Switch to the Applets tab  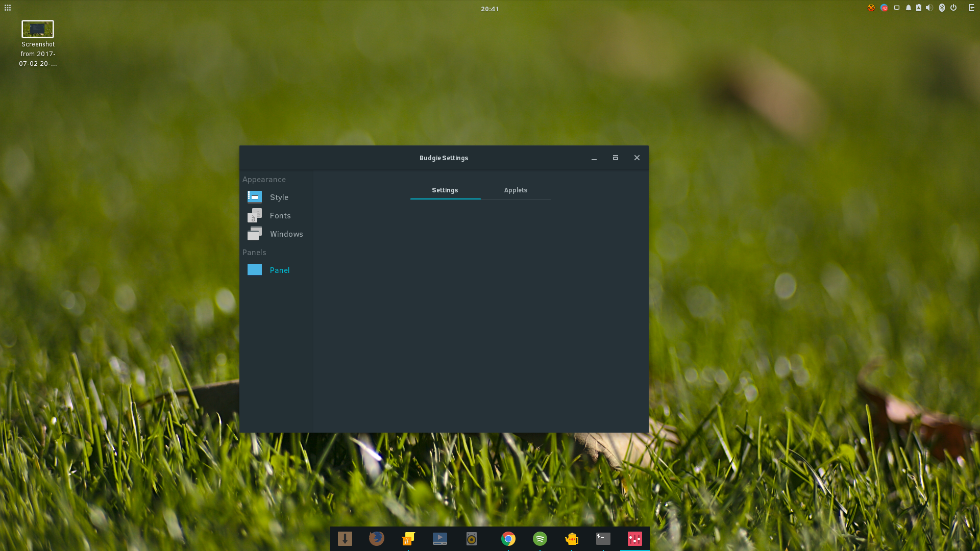click(516, 190)
